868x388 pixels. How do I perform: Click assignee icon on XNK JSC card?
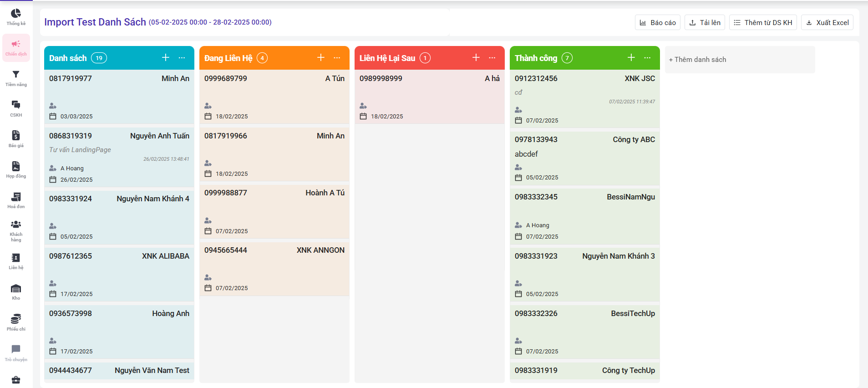(518, 110)
